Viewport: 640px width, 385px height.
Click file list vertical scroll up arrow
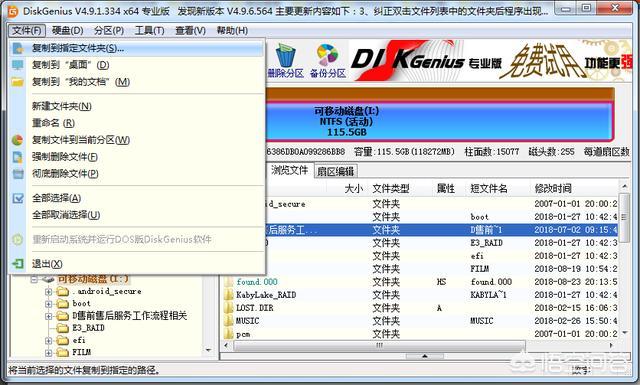pos(624,186)
